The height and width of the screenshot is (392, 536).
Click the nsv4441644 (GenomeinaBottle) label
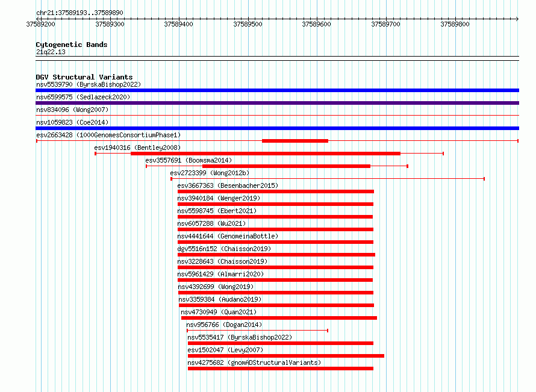pos(228,236)
